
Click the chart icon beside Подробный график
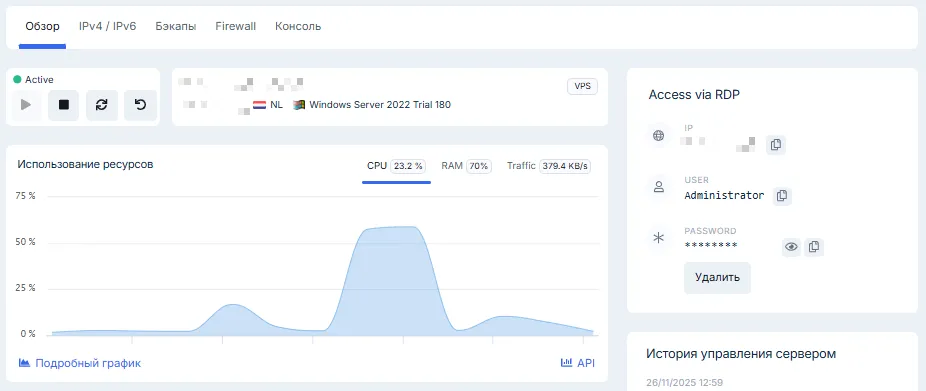(24, 363)
